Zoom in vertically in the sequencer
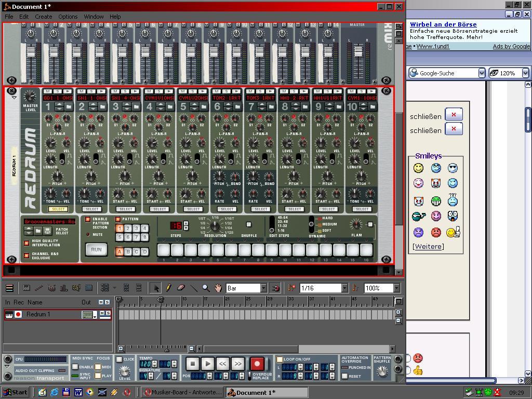Viewport: 532px width, 399px height. 399,312
